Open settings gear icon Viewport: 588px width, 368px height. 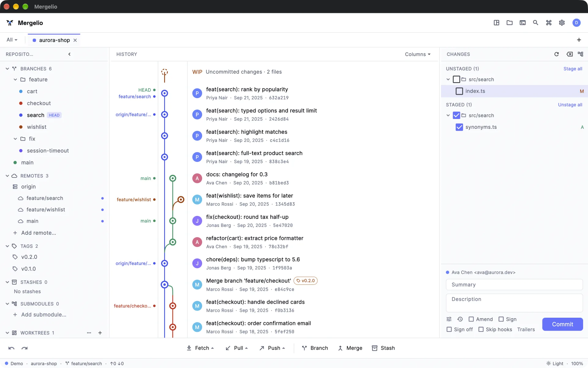[x=562, y=23]
